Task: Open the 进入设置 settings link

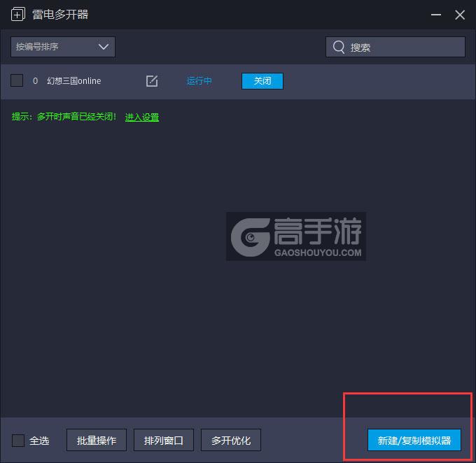Action: [x=142, y=117]
